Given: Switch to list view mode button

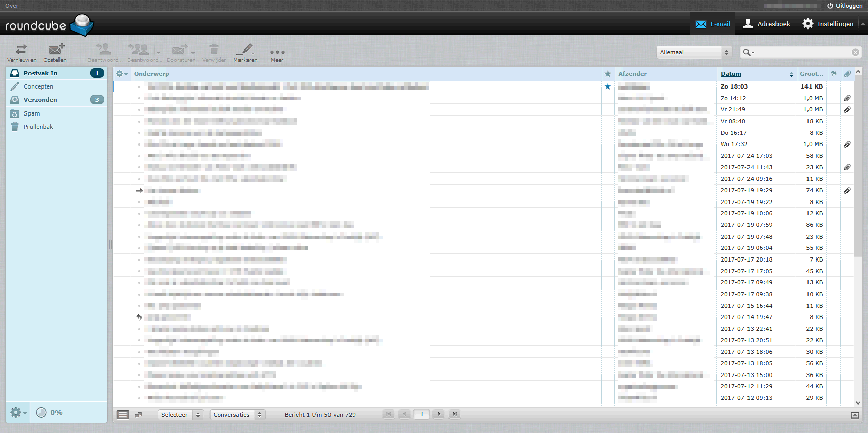Looking at the screenshot, I should 123,415.
